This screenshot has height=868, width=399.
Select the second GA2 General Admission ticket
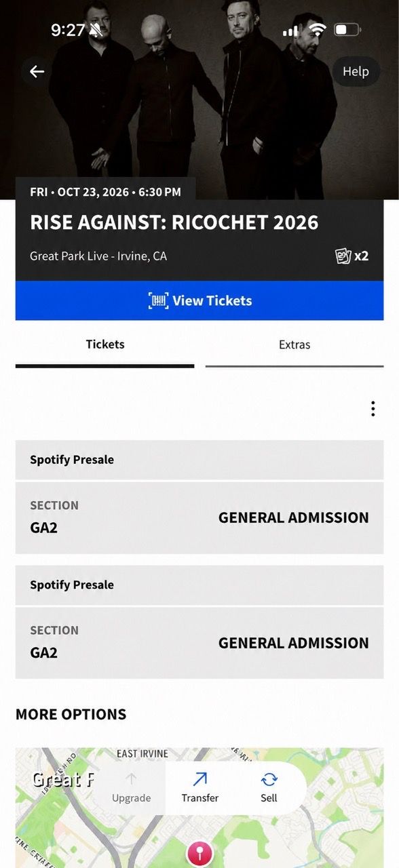click(199, 643)
